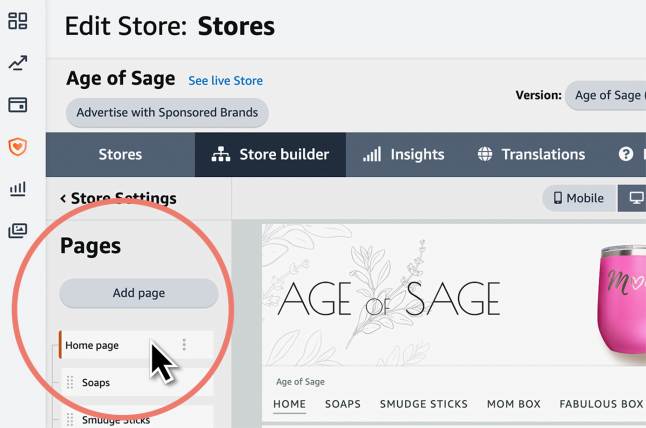Click the Add page button
646x428 pixels.
(139, 293)
